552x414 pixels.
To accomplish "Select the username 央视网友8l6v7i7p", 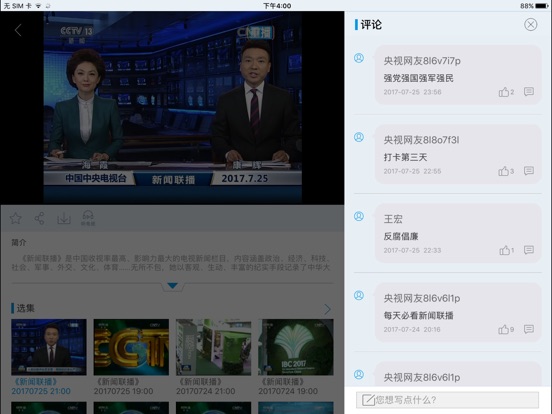I will coord(422,61).
